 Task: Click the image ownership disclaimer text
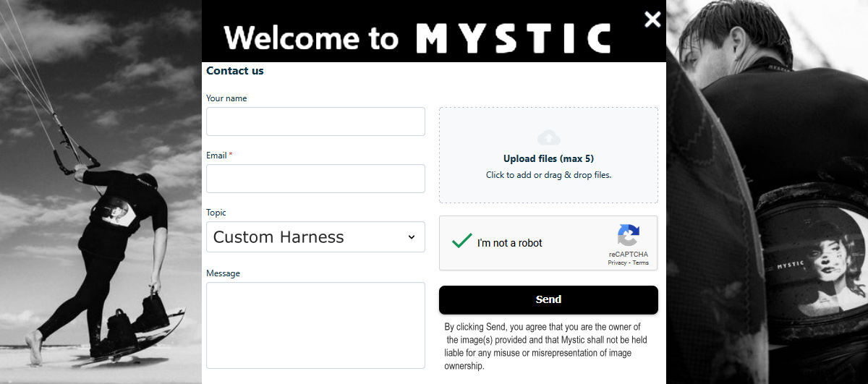[x=546, y=346]
